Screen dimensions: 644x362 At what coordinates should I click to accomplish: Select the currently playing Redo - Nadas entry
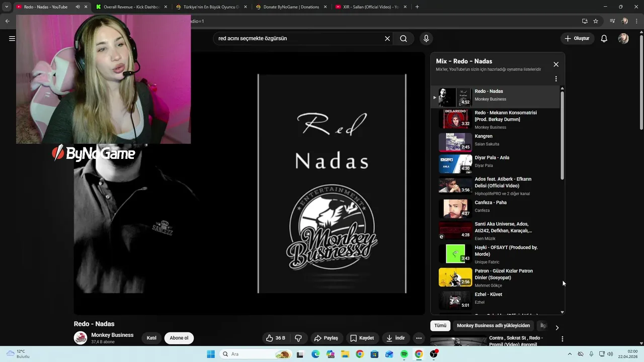(x=496, y=97)
